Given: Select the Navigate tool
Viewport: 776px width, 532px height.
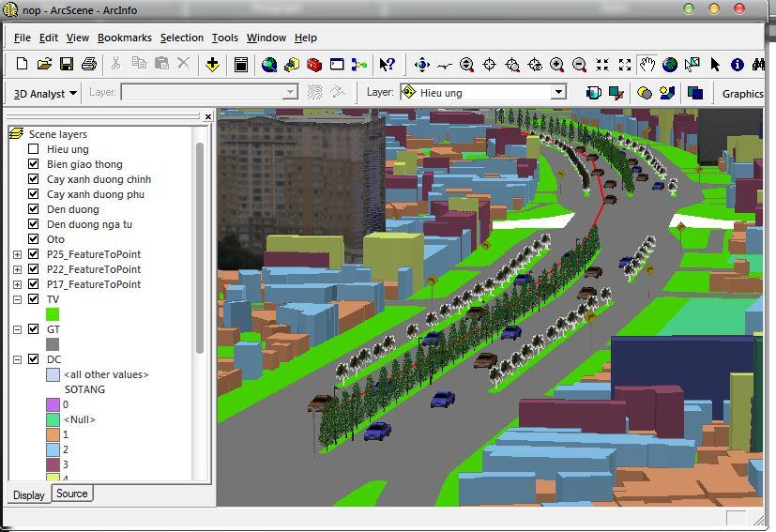Looking at the screenshot, I should 421,64.
